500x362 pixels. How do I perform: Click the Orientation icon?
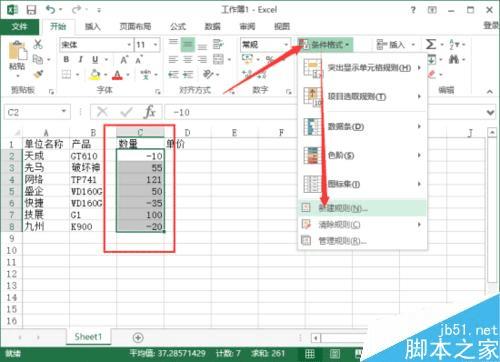pyautogui.click(x=208, y=74)
